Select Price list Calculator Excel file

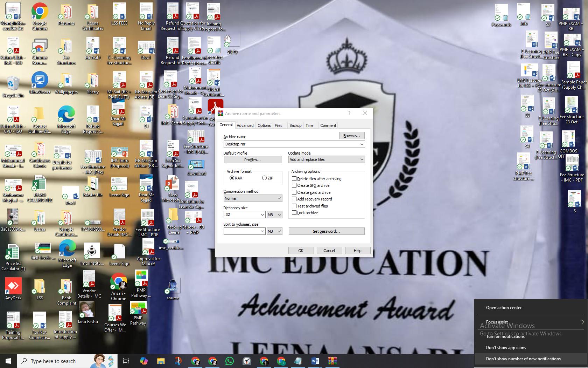click(13, 258)
